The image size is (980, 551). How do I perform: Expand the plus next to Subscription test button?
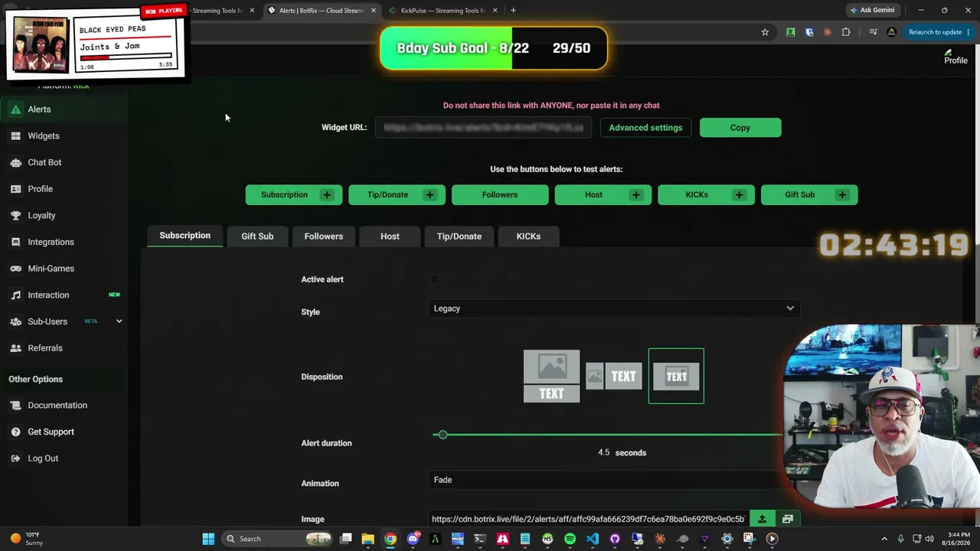point(327,195)
